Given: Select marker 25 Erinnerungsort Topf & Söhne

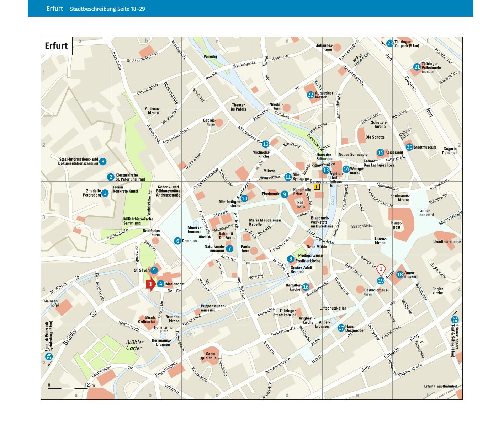Looking at the screenshot, I should pyautogui.click(x=455, y=319).
